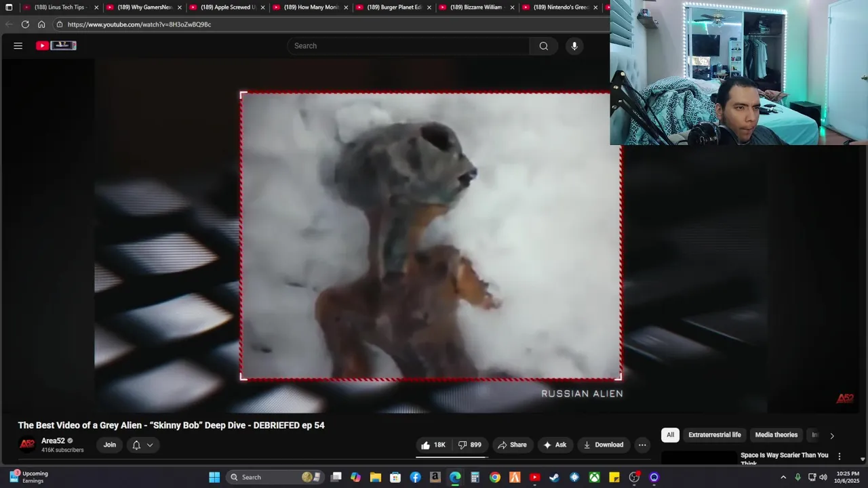
Task: Switch to the Linus Tech Tips tab
Action: (60, 7)
